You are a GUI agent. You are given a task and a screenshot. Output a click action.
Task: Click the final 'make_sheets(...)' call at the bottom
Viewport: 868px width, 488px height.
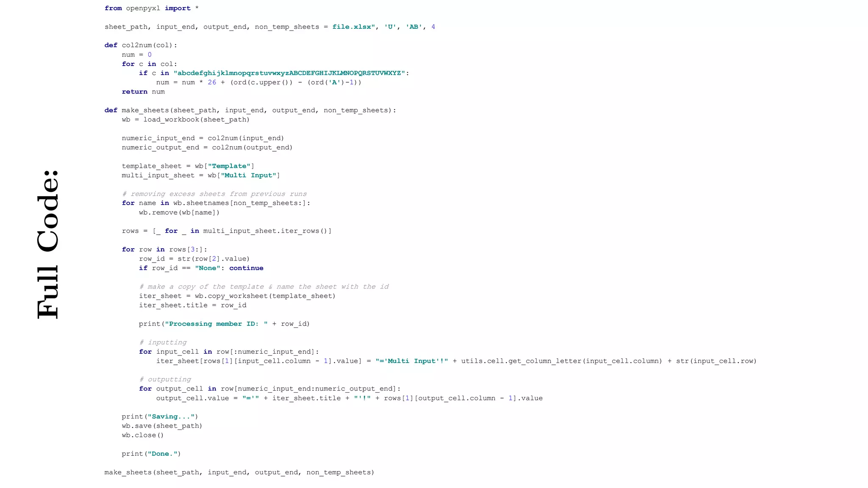(239, 472)
